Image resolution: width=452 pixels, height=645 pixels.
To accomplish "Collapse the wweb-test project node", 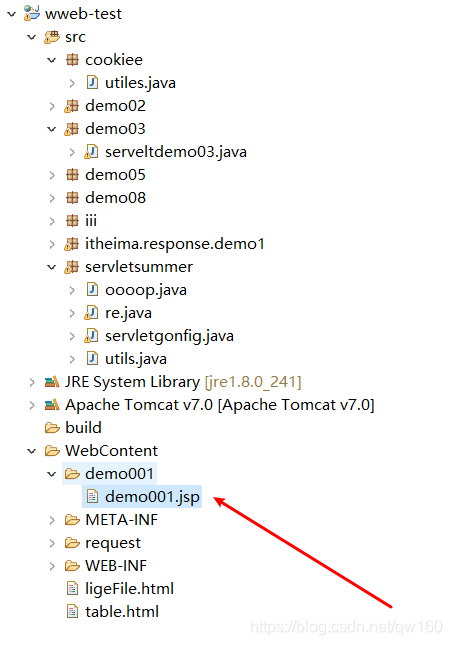I will tap(12, 14).
